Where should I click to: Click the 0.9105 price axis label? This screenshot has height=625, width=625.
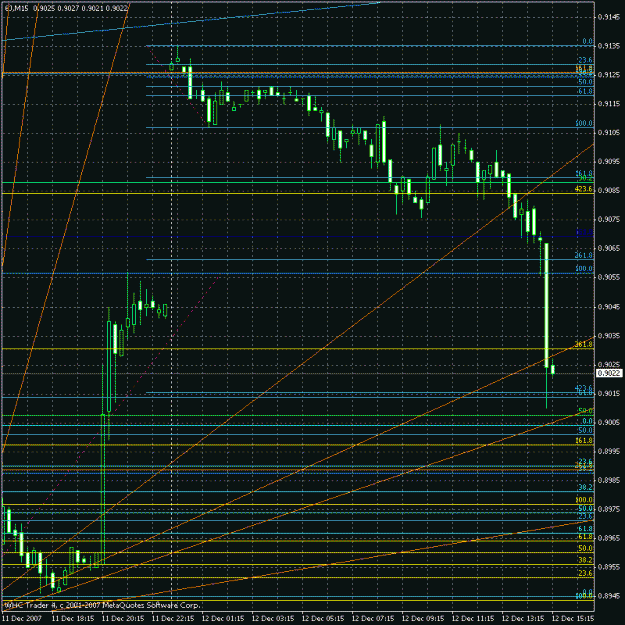click(x=609, y=133)
